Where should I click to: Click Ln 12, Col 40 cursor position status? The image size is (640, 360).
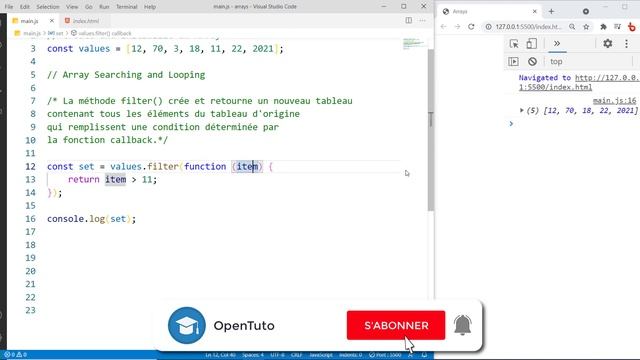[x=220, y=355]
